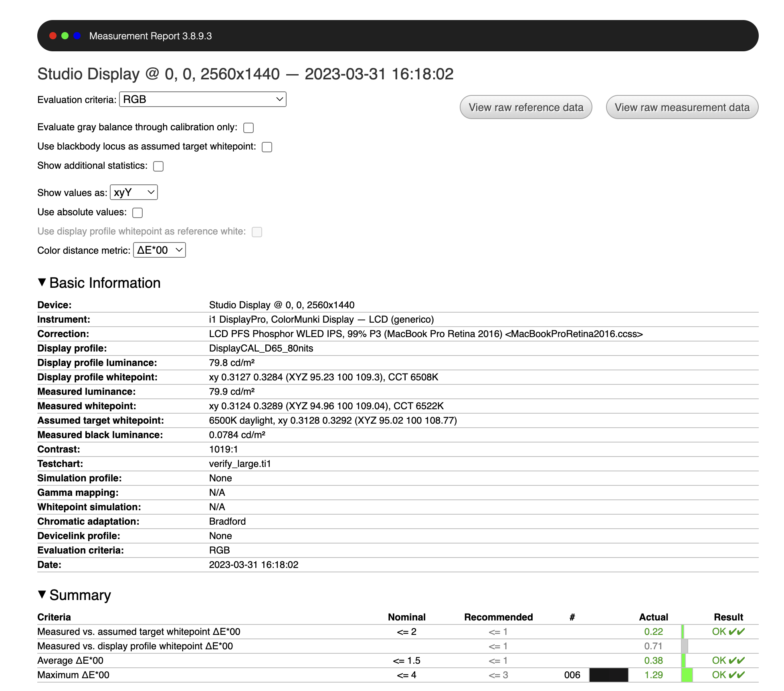The height and width of the screenshot is (691, 784).
Task: Tick the Use absolute values checkbox
Action: pos(137,213)
